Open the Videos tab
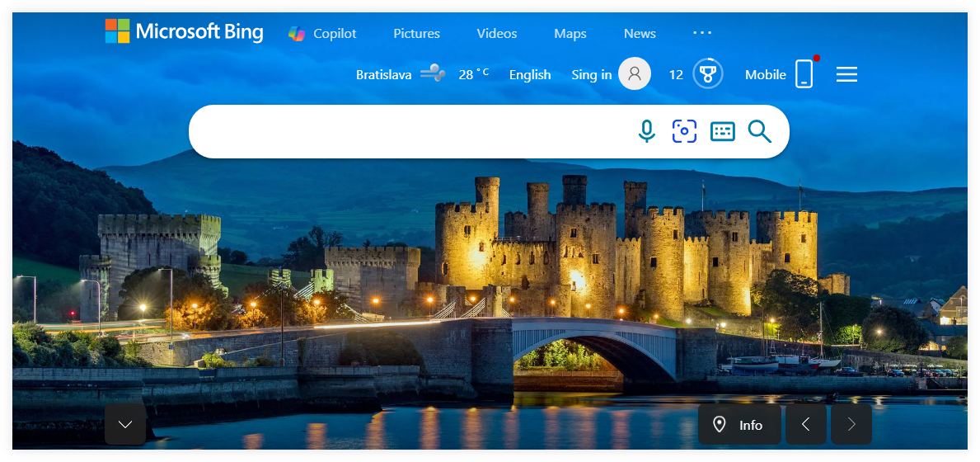Image resolution: width=980 pixels, height=462 pixels. point(497,34)
